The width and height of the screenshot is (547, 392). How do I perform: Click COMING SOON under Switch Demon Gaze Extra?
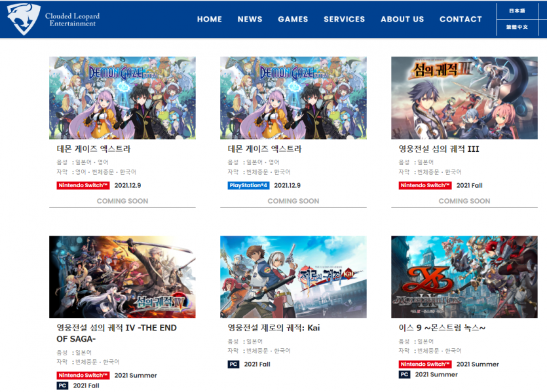123,201
